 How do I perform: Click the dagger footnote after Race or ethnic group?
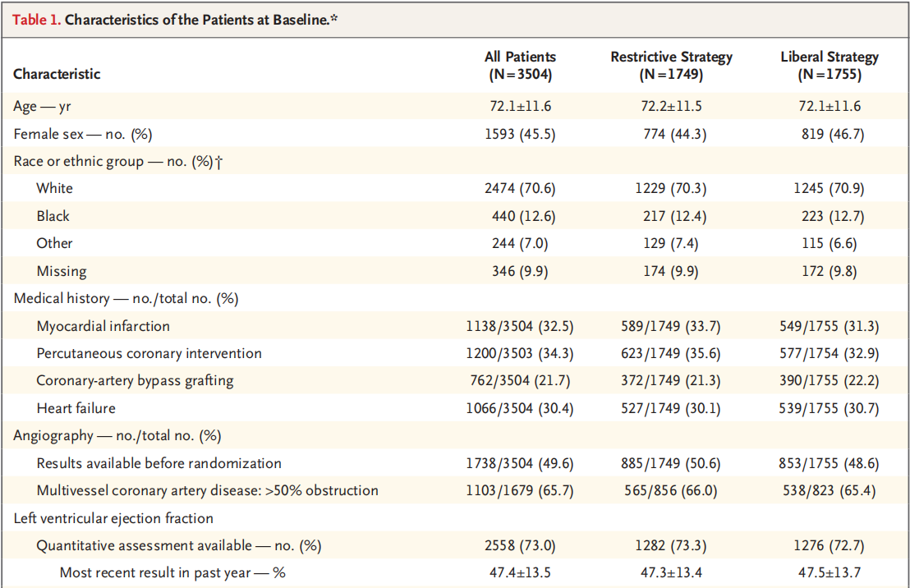(218, 162)
